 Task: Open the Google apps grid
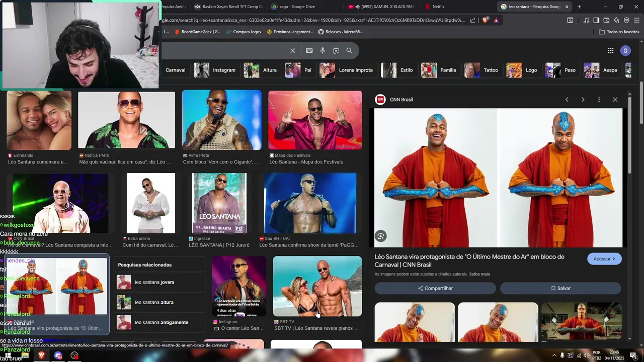[611, 51]
